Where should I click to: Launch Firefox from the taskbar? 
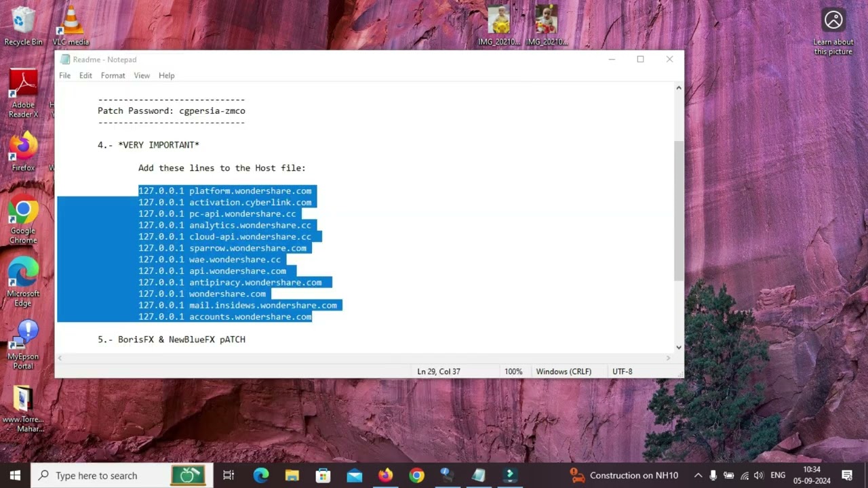[386, 475]
